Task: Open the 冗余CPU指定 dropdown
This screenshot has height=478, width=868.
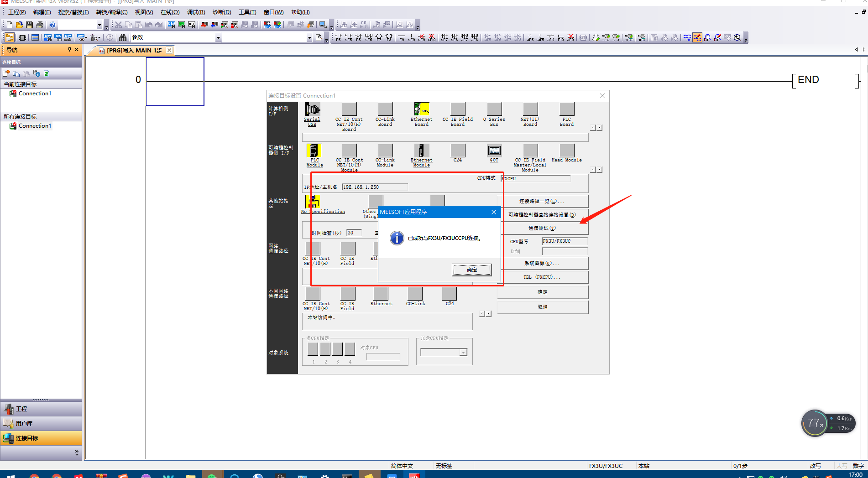Action: (x=463, y=352)
